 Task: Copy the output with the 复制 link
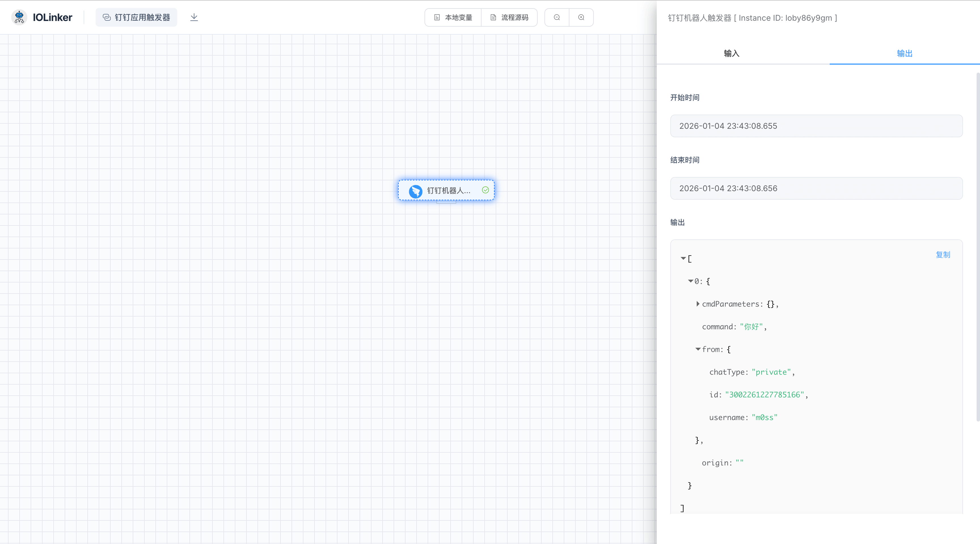[x=943, y=254]
